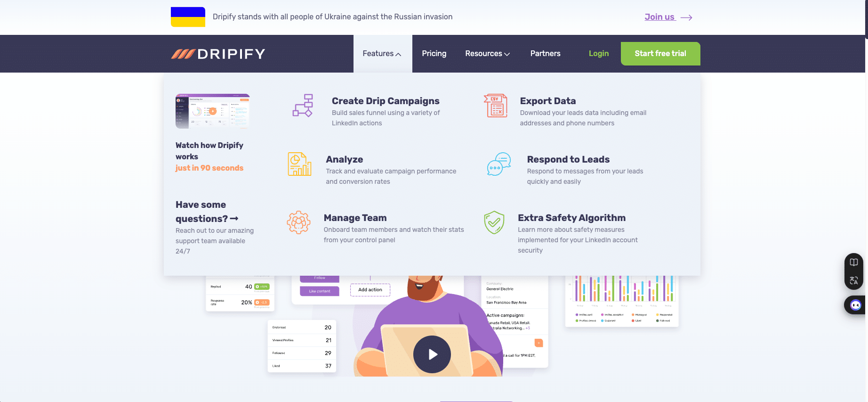Image resolution: width=868 pixels, height=402 pixels.
Task: Click Build sales funnel description text
Action: click(x=386, y=118)
